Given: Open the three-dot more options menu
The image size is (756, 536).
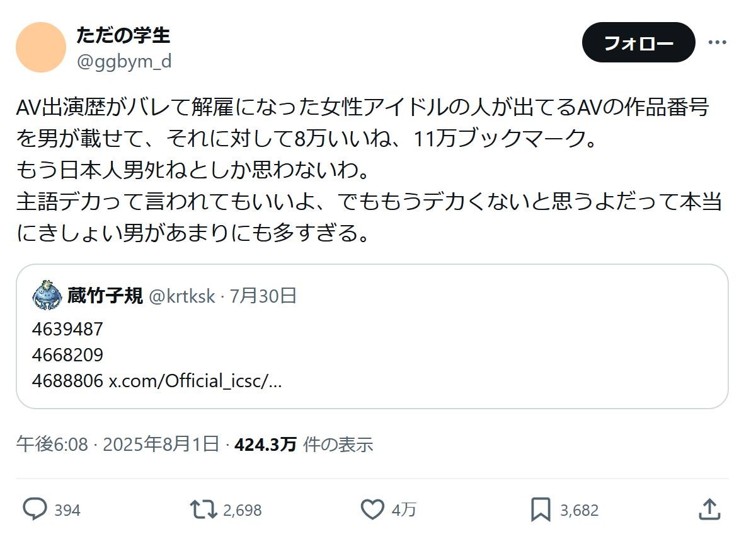Looking at the screenshot, I should pos(718,42).
